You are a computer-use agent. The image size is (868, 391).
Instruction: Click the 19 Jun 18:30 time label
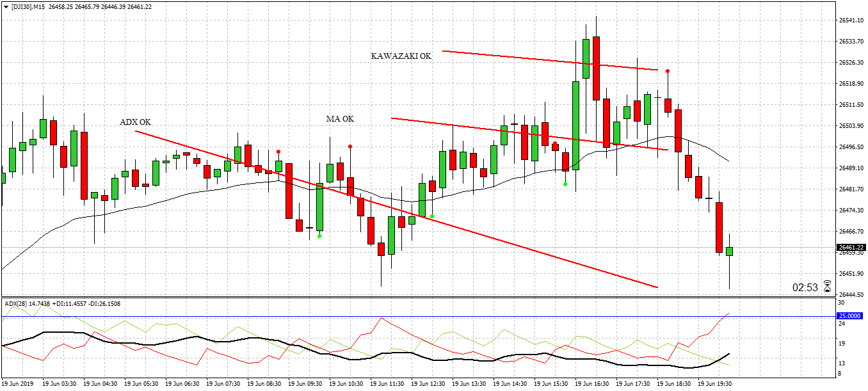pos(674,384)
